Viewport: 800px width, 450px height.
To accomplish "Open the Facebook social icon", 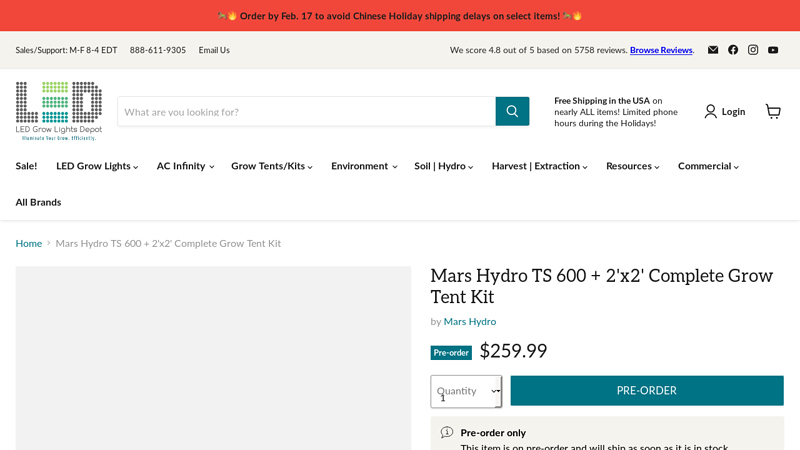I will (x=733, y=50).
